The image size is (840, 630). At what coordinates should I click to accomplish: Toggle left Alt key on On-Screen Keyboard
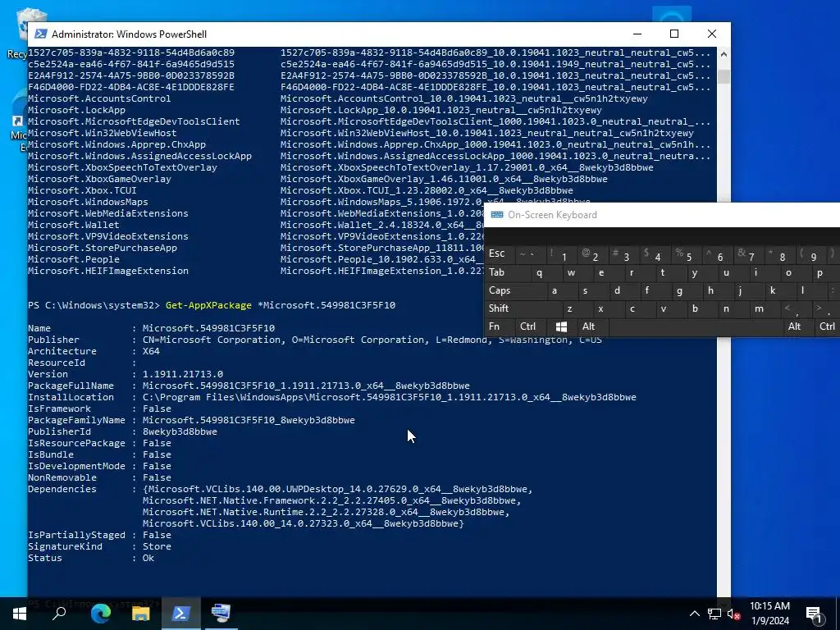tap(592, 326)
